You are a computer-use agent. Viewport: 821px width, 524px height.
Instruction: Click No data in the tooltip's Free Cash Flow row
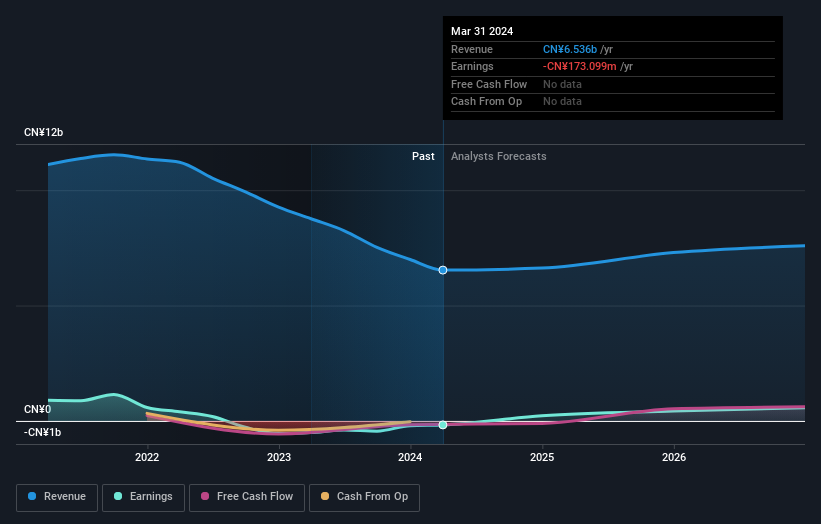click(x=562, y=84)
